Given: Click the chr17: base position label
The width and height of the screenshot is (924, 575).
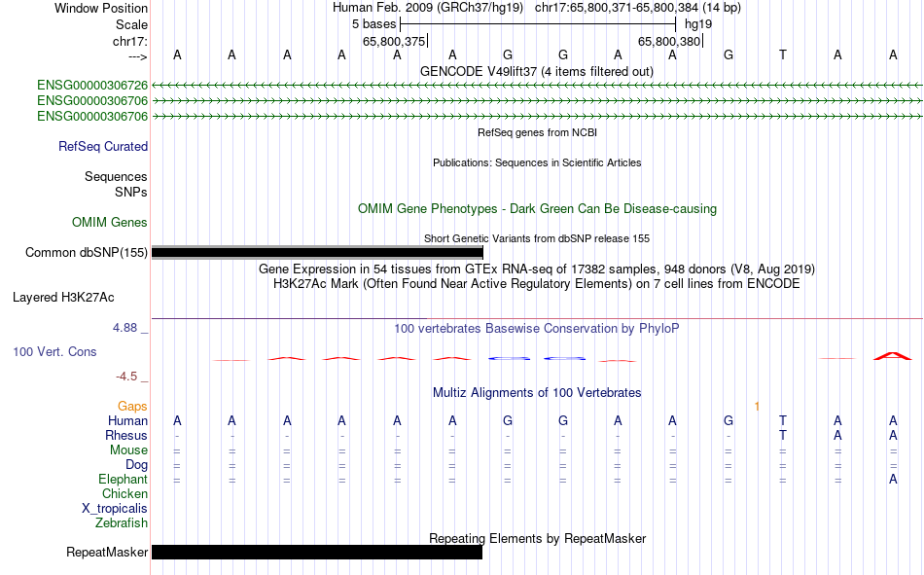Looking at the screenshot, I should coord(130,41).
